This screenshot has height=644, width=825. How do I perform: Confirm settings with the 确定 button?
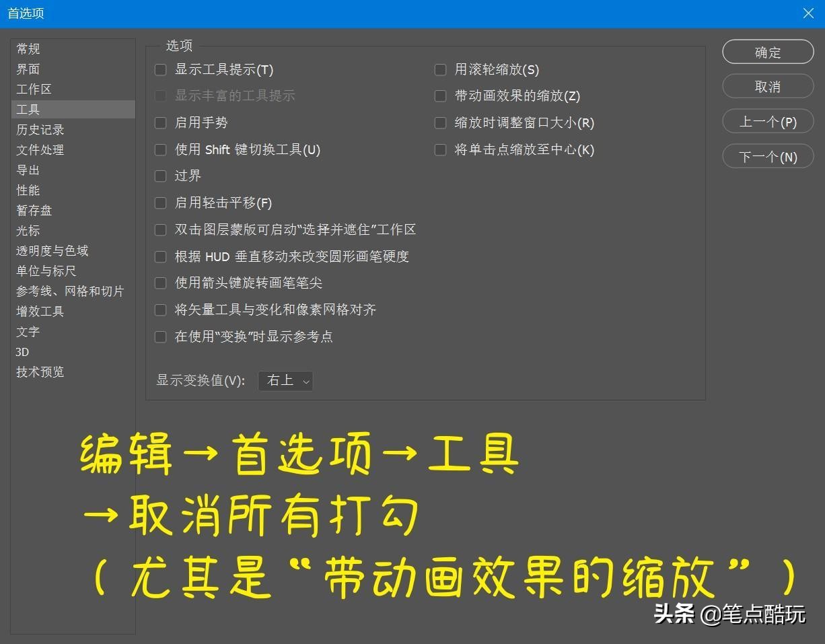(x=768, y=52)
